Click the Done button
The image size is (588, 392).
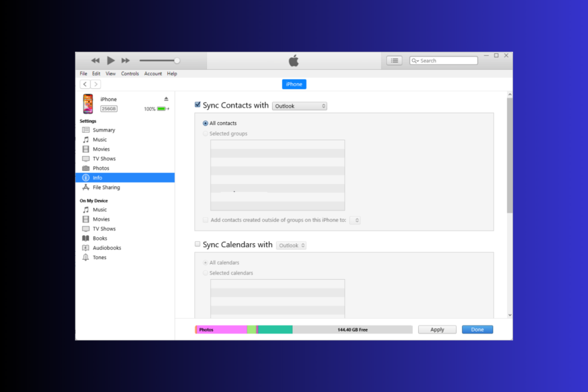(477, 330)
